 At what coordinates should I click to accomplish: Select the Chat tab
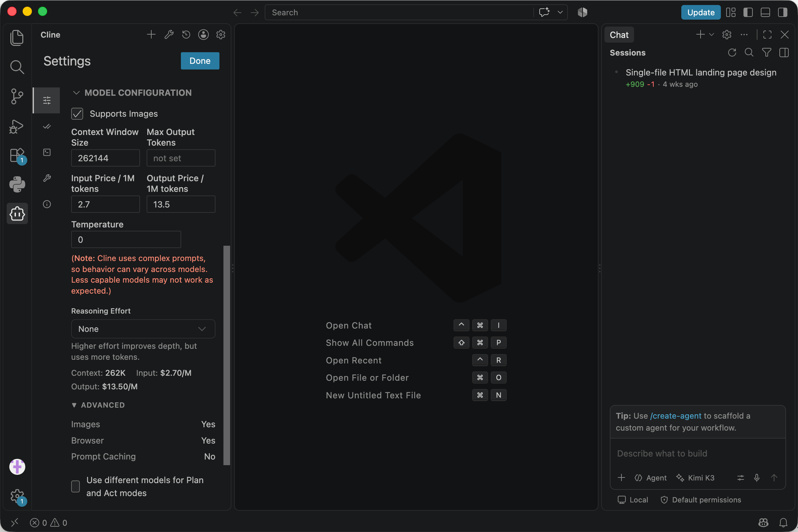click(619, 35)
